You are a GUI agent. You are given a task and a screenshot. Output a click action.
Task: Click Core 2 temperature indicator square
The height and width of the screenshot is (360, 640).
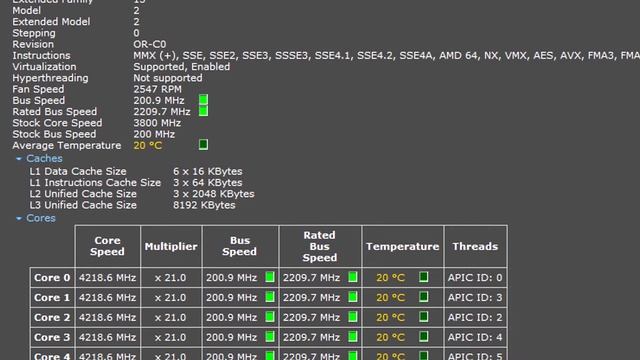[424, 317]
